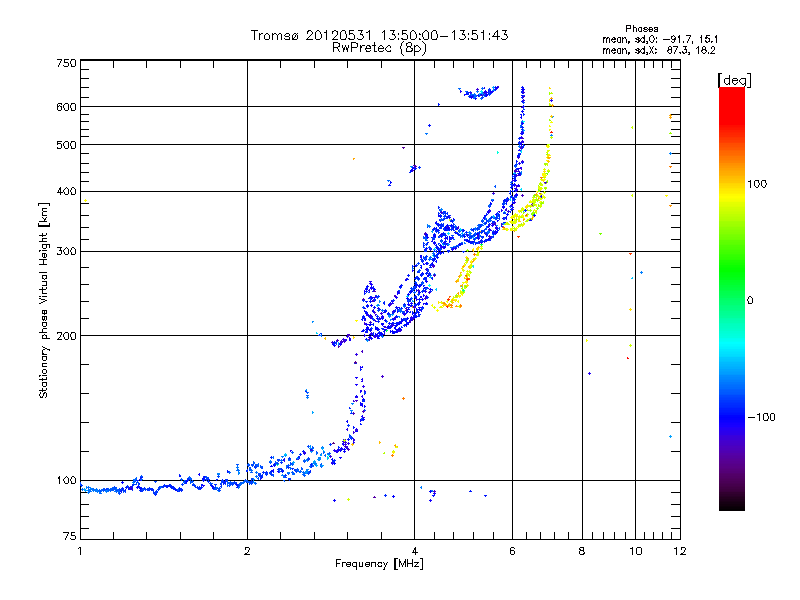
Task: Click the y-axis tick label '100'
Action: click(66, 480)
